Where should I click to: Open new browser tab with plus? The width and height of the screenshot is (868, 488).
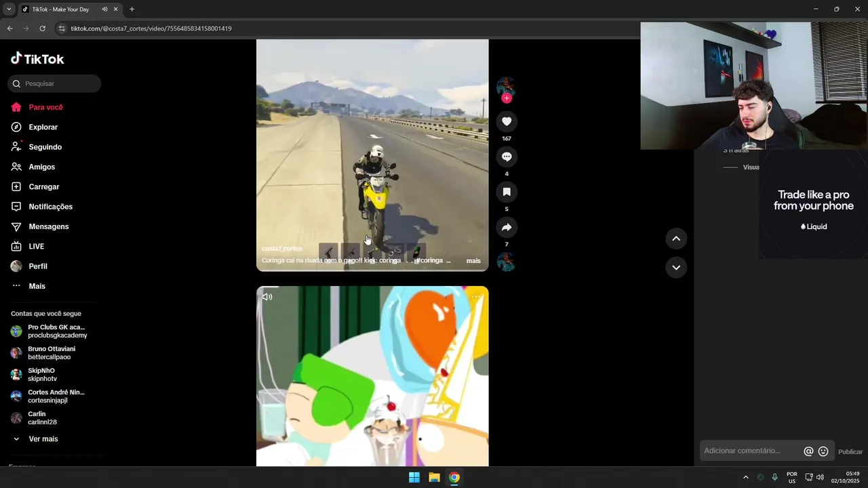coord(132,9)
